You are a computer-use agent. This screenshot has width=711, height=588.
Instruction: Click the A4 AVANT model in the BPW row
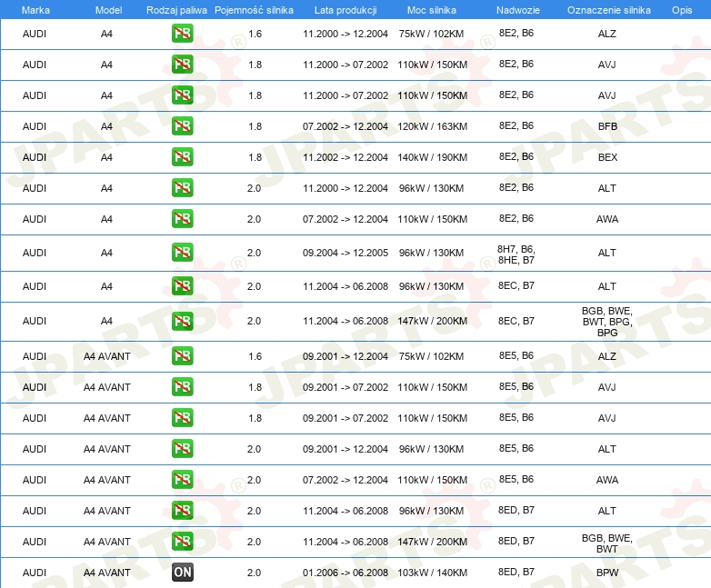(107, 573)
